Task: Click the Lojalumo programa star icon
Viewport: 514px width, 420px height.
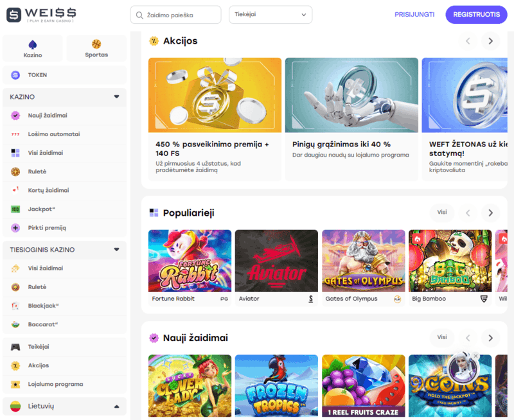Action: [x=15, y=384]
